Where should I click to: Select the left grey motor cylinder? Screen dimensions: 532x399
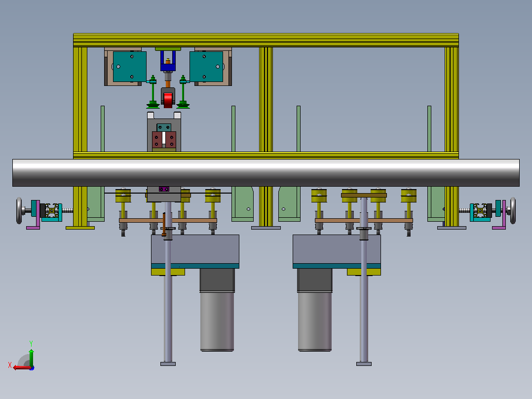point(217,321)
